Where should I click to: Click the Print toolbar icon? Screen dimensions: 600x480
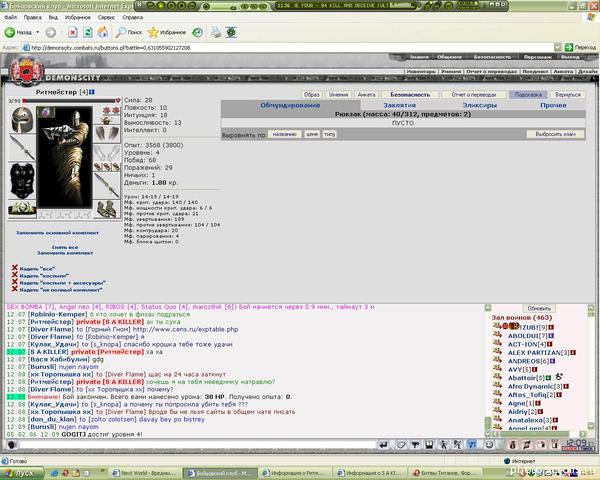coord(216,32)
